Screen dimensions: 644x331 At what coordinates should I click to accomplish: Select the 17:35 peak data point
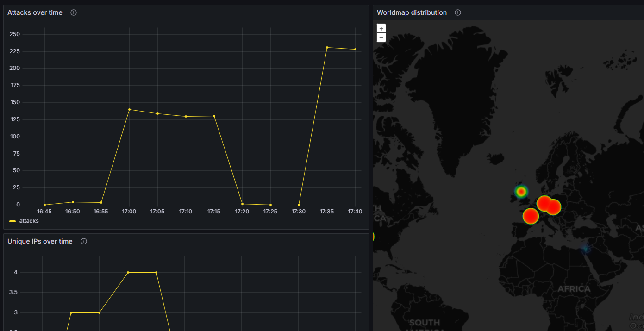pyautogui.click(x=327, y=47)
